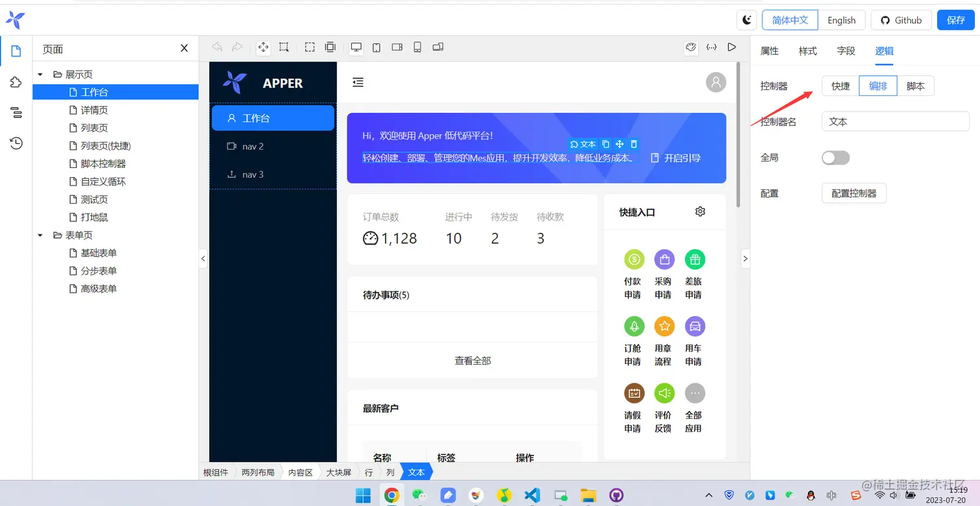Image resolution: width=980 pixels, height=506 pixels.
Task: Click the stacked layers view icon
Action: point(330,47)
